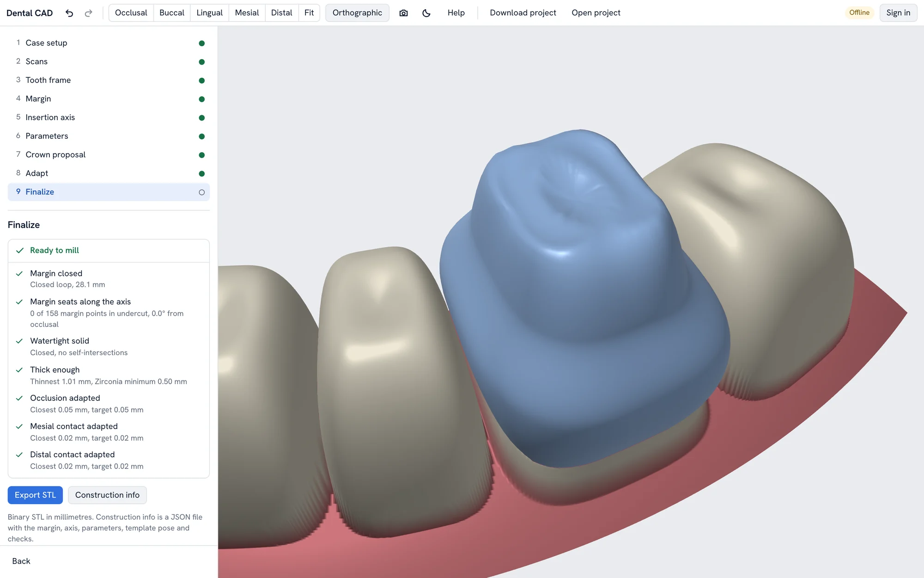Click the Dental CAD app title
The height and width of the screenshot is (578, 924).
click(x=30, y=13)
